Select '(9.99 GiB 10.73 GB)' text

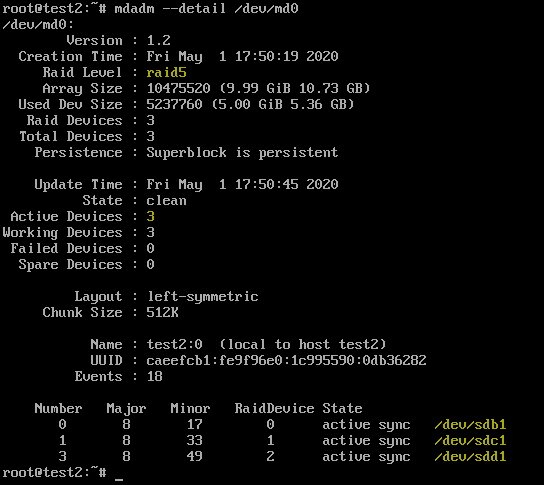tap(295, 88)
